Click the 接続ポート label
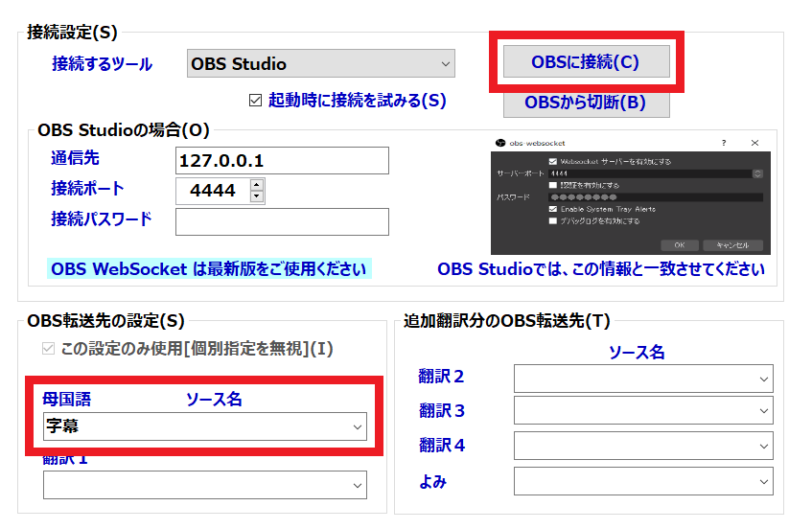Viewport: 812px width, 529px height. (x=87, y=188)
